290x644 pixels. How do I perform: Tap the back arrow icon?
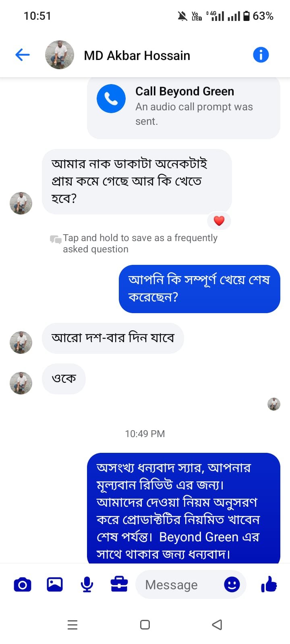pyautogui.click(x=23, y=55)
